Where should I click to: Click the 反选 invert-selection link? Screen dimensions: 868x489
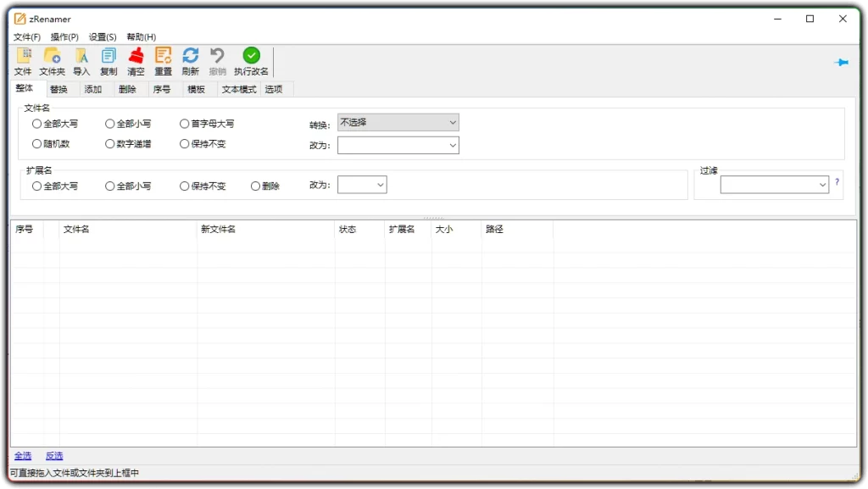(x=53, y=455)
